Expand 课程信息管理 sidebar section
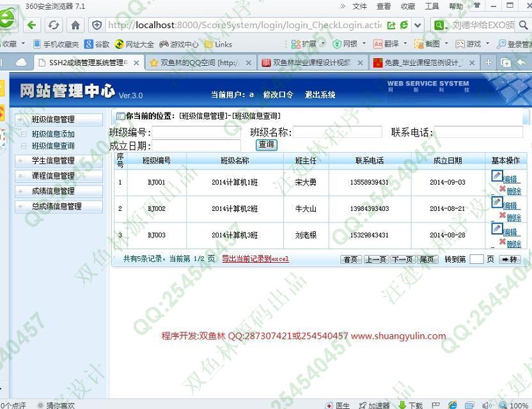The width and height of the screenshot is (532, 409). click(x=59, y=176)
